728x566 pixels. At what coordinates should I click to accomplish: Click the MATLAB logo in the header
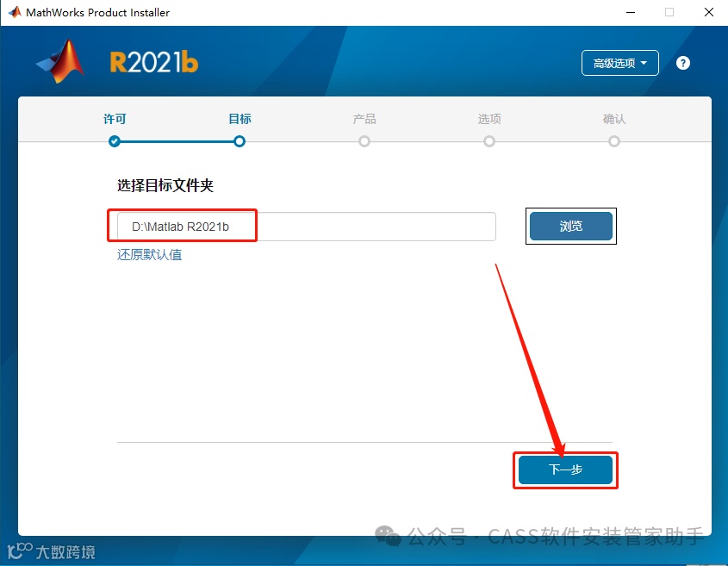[x=60, y=61]
